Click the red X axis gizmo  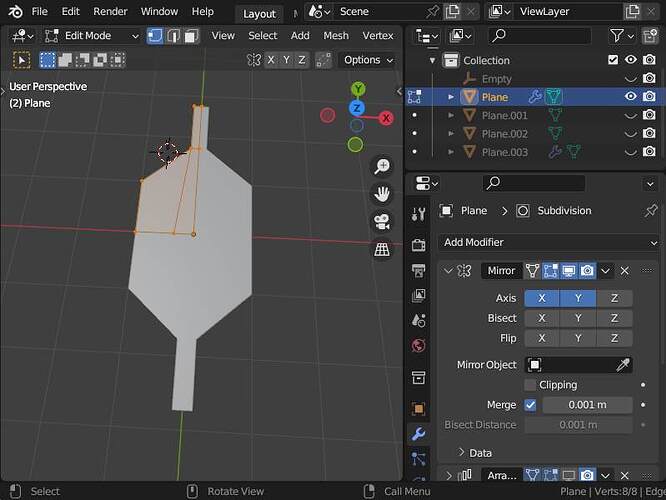tap(386, 118)
